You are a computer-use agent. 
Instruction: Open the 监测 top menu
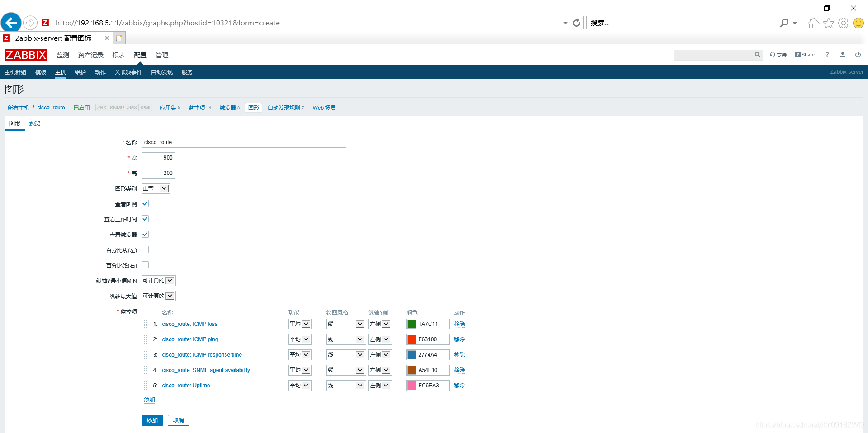[x=63, y=55]
